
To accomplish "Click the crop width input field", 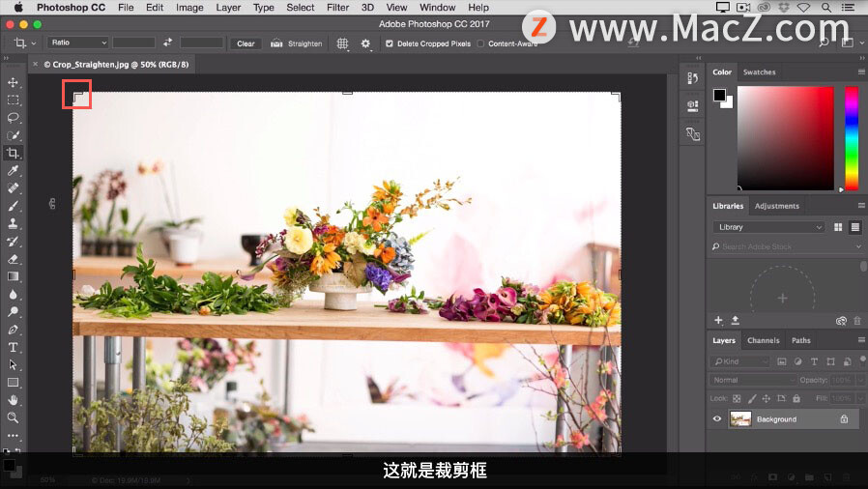I will coord(134,43).
